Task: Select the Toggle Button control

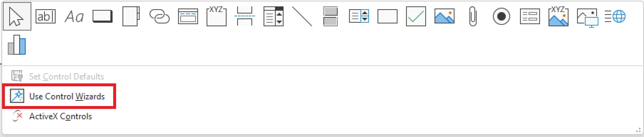Action: pyautogui.click(x=330, y=16)
